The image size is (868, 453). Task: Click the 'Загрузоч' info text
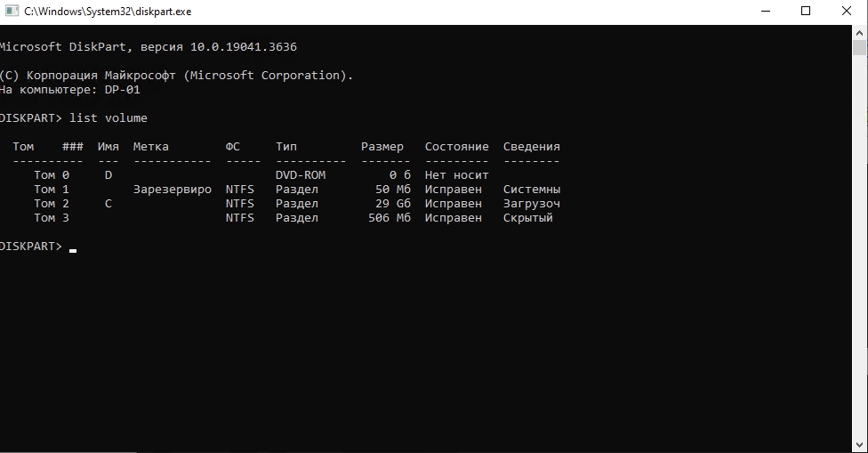click(x=531, y=204)
